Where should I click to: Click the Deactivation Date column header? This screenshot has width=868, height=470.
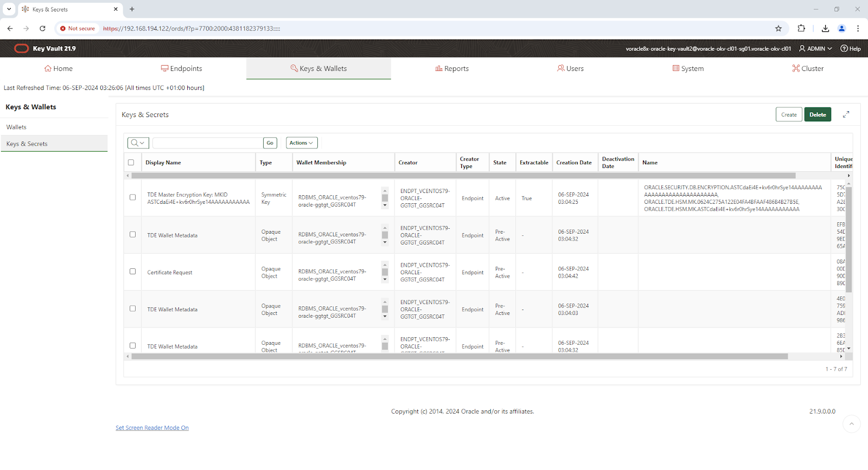[618, 163]
